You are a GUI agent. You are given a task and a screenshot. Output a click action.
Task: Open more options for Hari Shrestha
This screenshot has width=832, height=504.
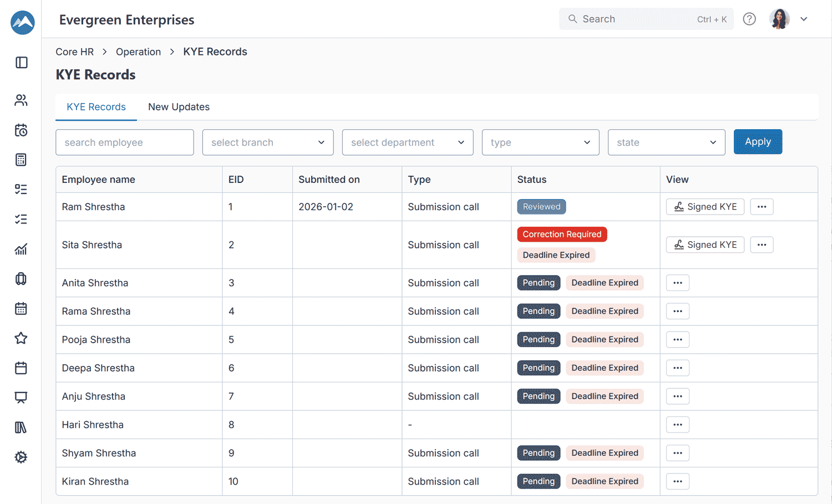[677, 425]
